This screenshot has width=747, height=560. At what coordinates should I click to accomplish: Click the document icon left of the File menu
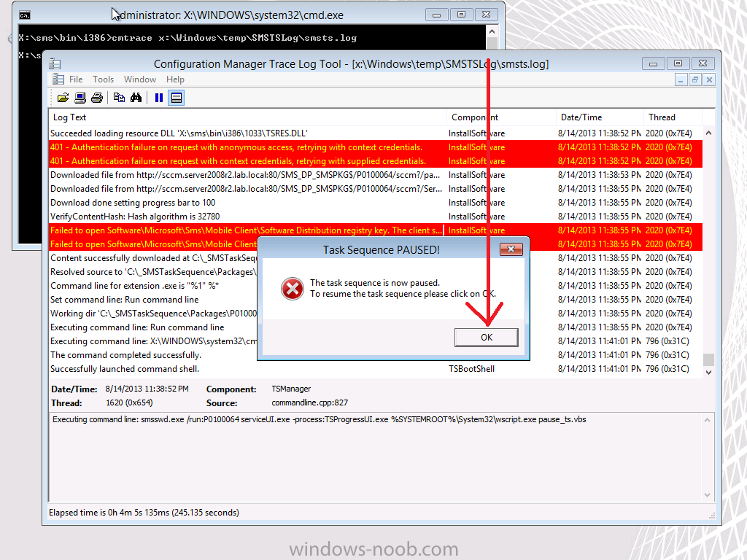58,79
